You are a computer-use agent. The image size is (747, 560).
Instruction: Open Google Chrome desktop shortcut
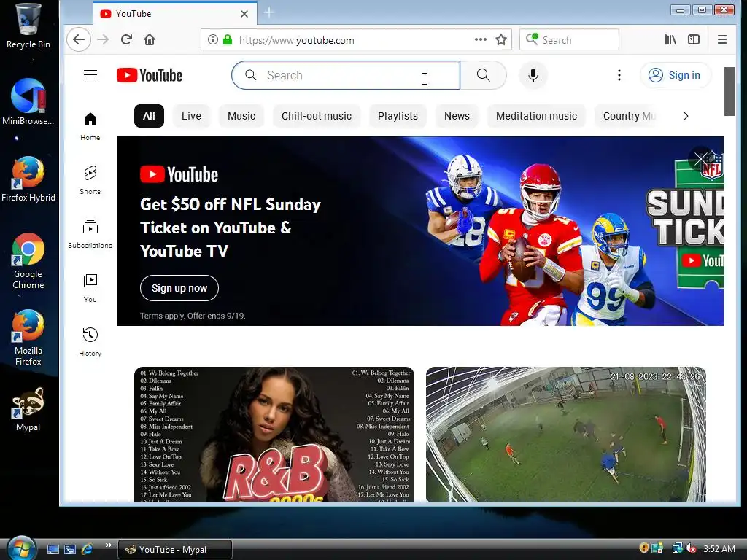pos(28,261)
